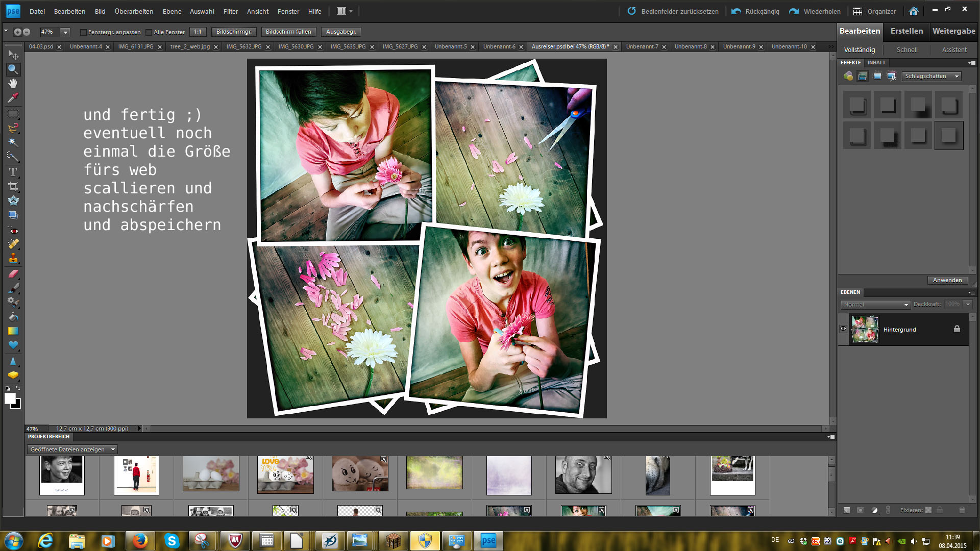The width and height of the screenshot is (980, 551).
Task: Show Photo Effects in Effects panel
Action: [877, 76]
